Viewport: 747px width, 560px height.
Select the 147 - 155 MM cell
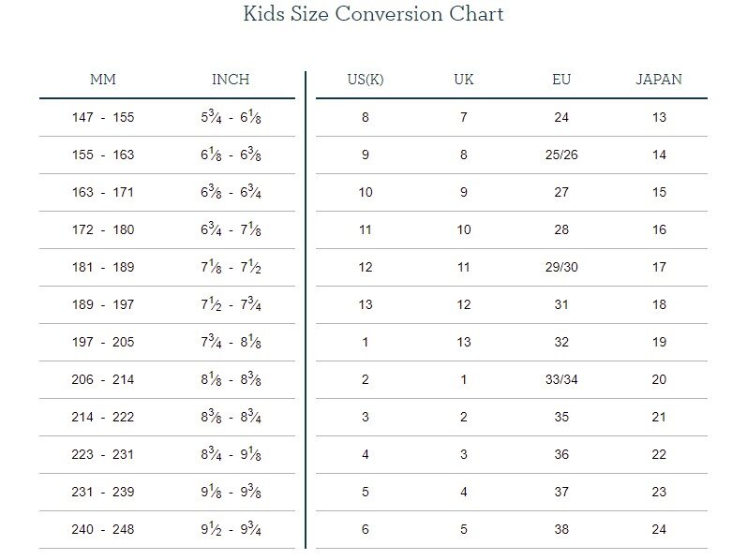tap(103, 118)
